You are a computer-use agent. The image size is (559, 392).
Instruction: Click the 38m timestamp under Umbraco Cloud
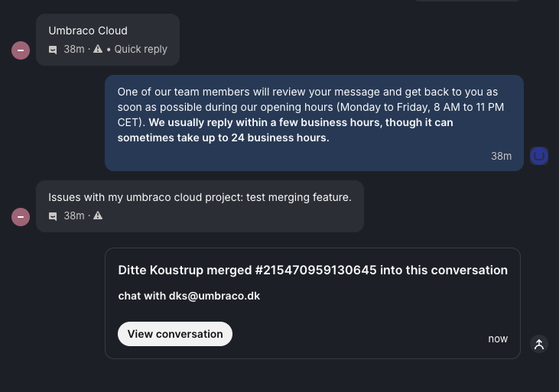(x=74, y=49)
